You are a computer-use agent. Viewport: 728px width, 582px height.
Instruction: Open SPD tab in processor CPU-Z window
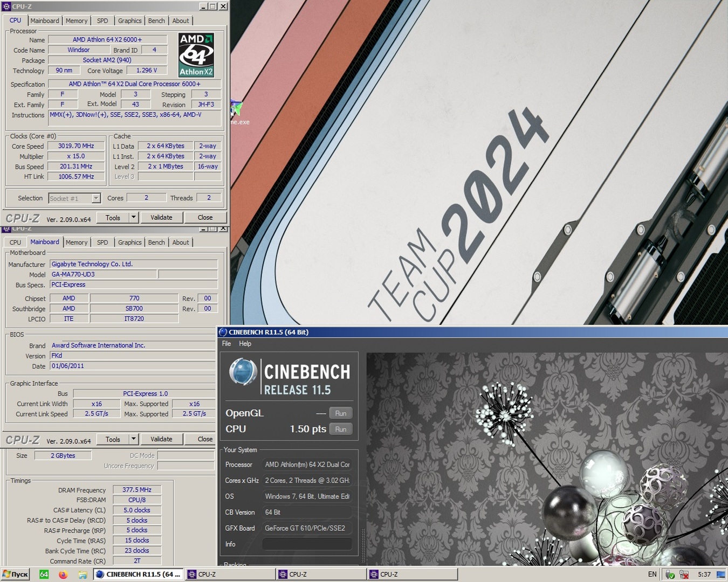click(x=102, y=21)
